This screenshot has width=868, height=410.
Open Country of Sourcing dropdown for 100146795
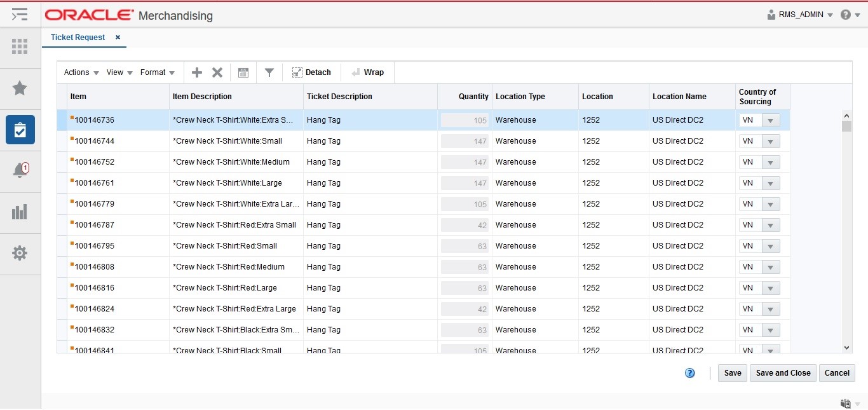pyautogui.click(x=771, y=246)
